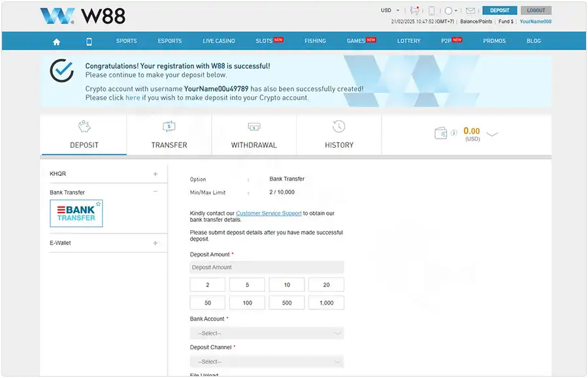This screenshot has width=588, height=378.
Task: Click the Deposit Amount input field
Action: click(267, 267)
